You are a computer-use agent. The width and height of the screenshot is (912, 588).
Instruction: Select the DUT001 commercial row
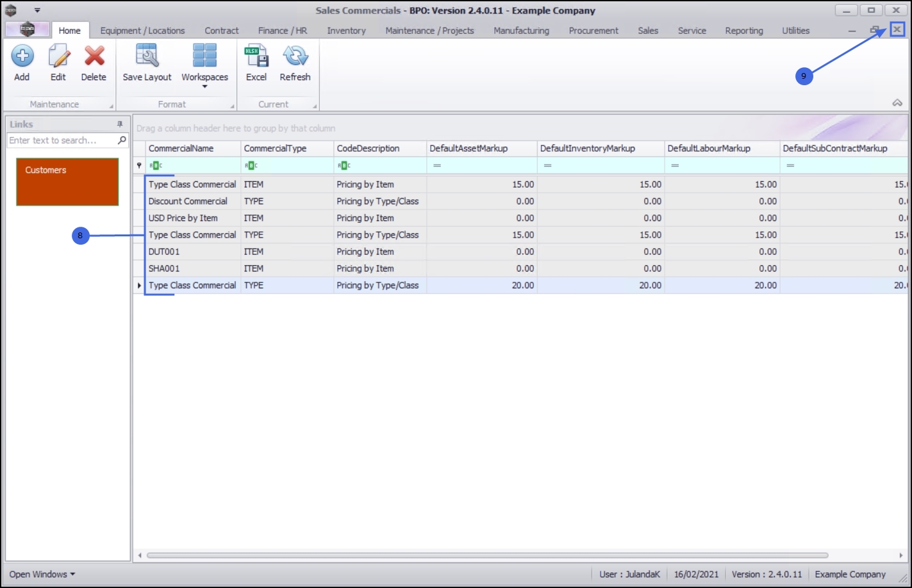520,252
